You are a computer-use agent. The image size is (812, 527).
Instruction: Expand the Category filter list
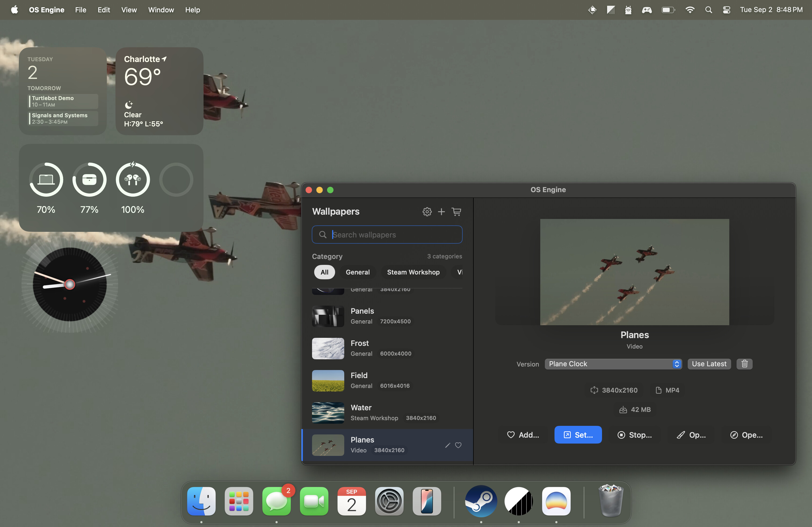[x=444, y=256]
